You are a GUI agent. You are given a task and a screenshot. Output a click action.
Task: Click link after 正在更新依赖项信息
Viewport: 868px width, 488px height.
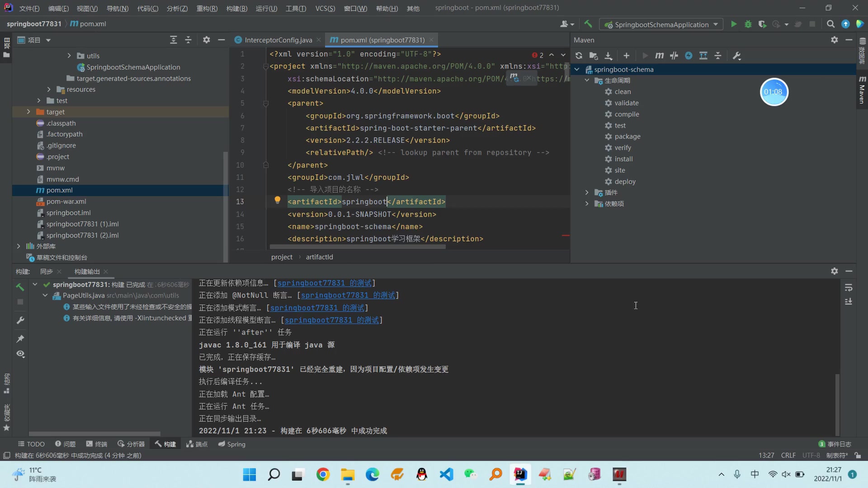(325, 283)
